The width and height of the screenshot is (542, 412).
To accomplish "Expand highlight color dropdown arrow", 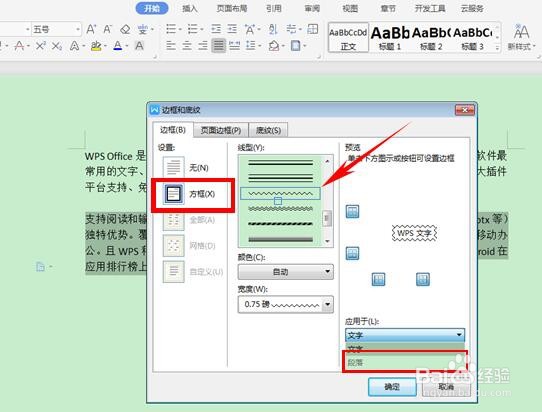I will 105,46.
